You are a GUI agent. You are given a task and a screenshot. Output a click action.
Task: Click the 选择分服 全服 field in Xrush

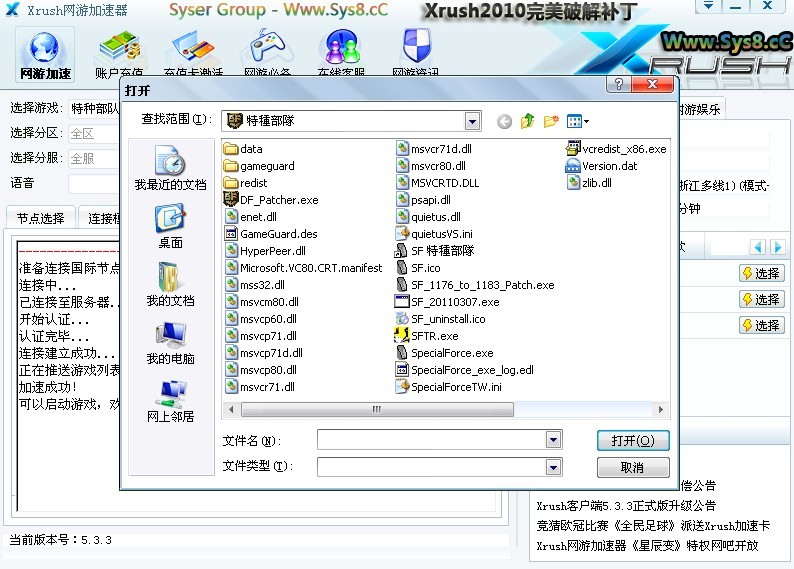(x=94, y=158)
